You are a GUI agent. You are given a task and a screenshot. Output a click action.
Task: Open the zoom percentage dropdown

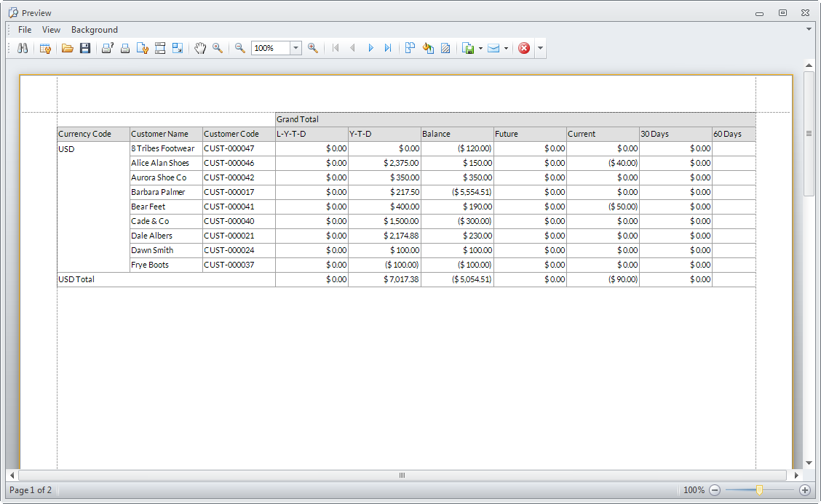click(x=296, y=48)
